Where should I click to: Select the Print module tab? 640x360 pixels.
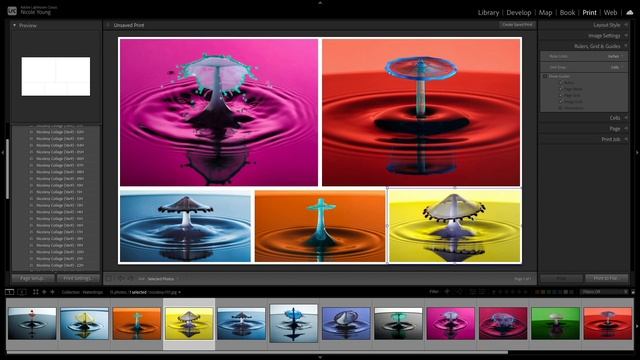tap(589, 13)
